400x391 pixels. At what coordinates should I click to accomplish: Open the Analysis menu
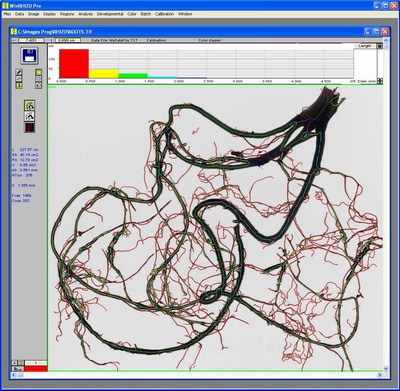coord(86,14)
